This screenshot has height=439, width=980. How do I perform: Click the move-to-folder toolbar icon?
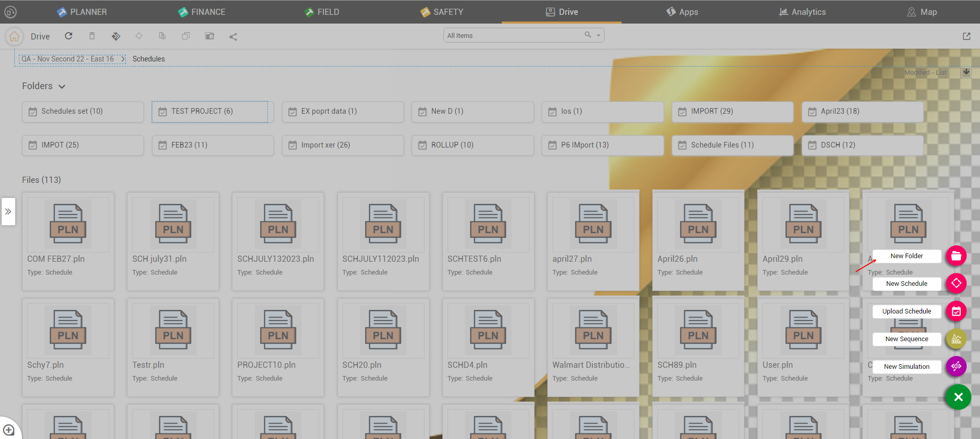coord(209,36)
